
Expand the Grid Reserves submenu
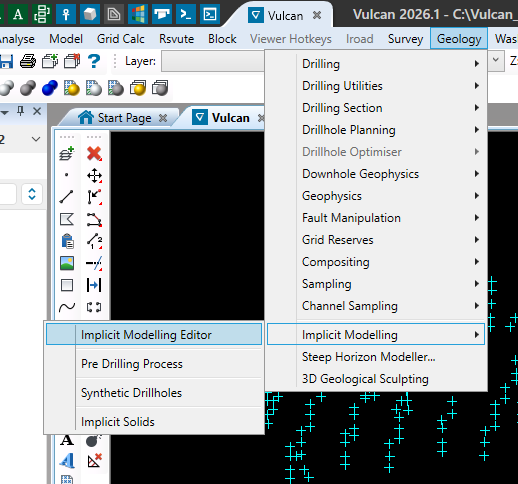click(x=376, y=240)
